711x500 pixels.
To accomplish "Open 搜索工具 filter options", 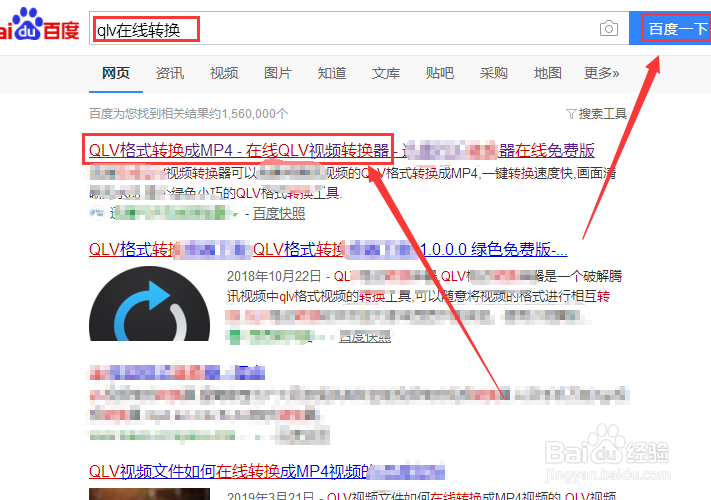I will pyautogui.click(x=597, y=113).
